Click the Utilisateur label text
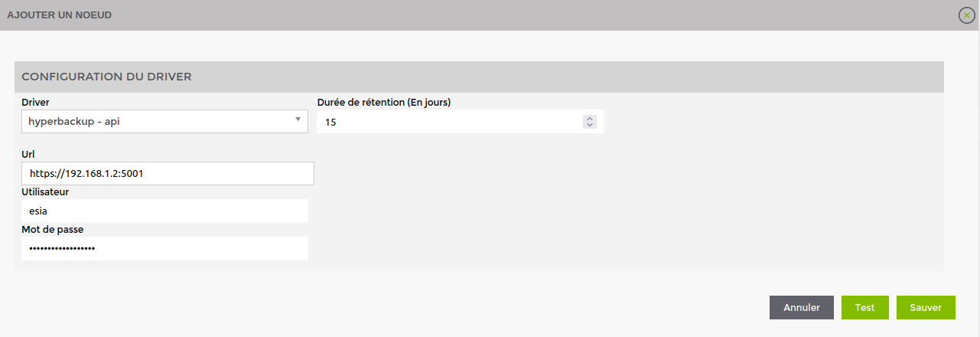The width and height of the screenshot is (980, 337). 45,191
